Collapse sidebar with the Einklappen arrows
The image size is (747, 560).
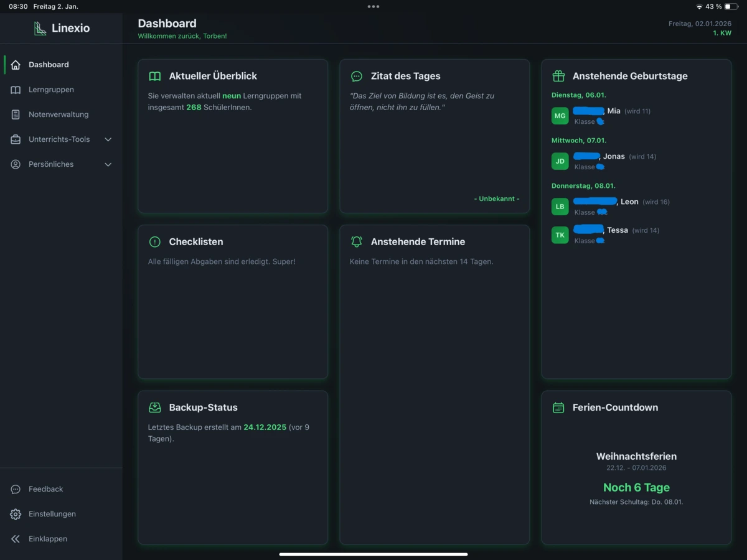click(16, 539)
